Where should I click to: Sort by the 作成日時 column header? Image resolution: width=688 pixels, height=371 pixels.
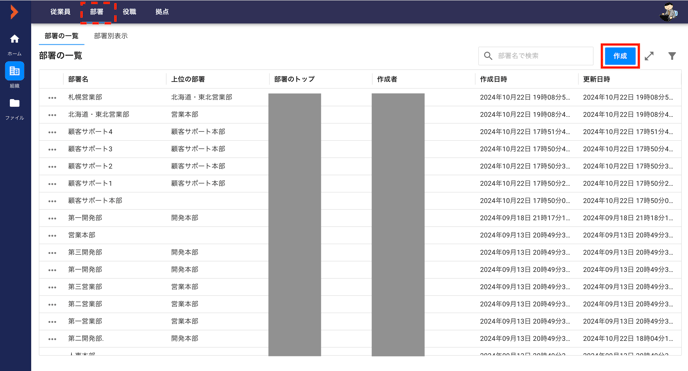point(494,79)
